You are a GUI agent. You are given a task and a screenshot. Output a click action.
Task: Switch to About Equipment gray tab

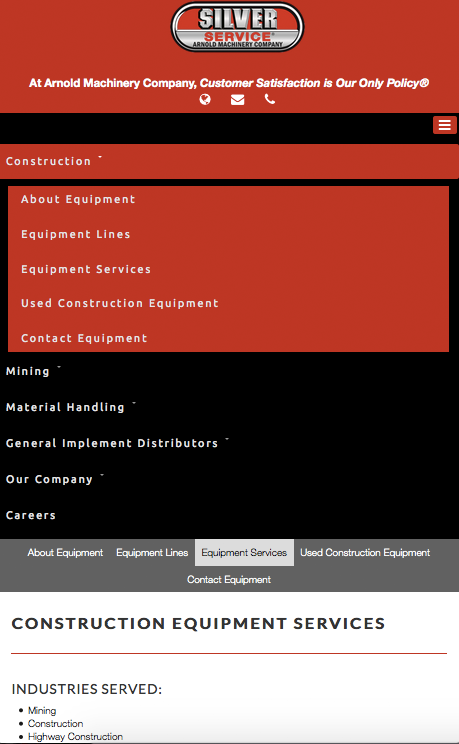[x=65, y=552]
